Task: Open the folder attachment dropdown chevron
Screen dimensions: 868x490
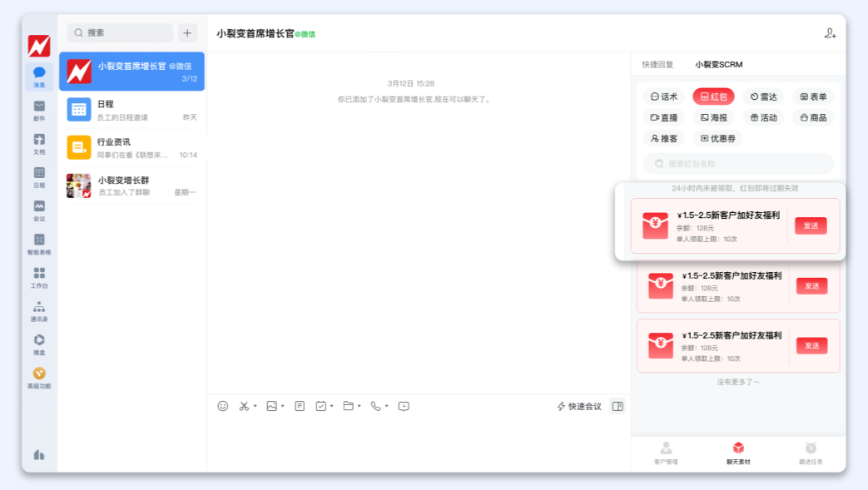Action: tap(358, 406)
